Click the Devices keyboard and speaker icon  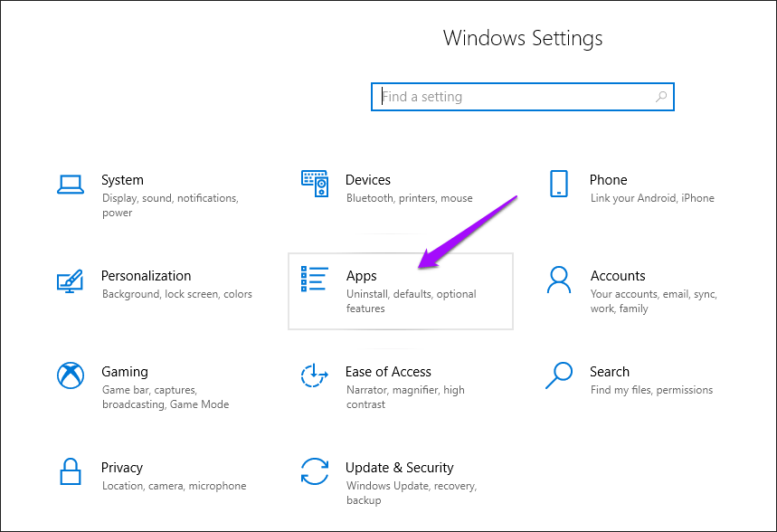(x=315, y=184)
